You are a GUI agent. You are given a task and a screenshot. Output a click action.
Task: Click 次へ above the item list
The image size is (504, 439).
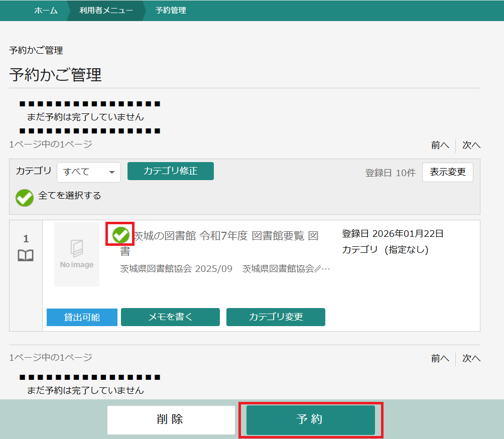point(471,145)
